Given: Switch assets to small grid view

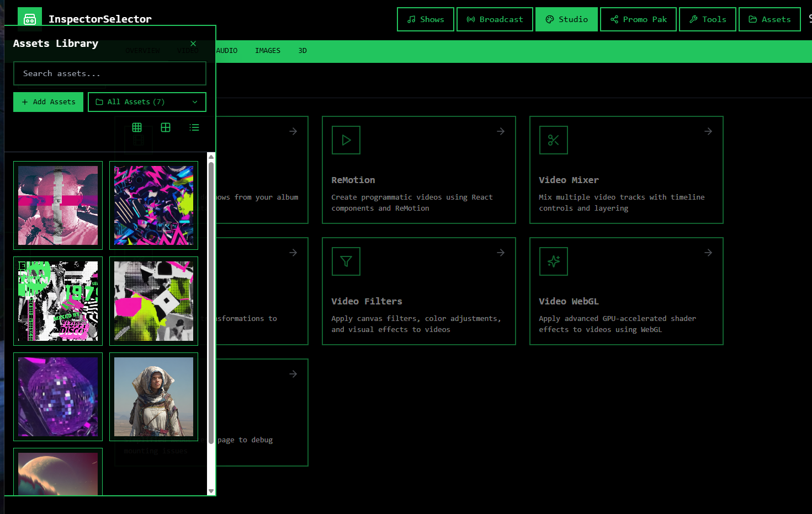Looking at the screenshot, I should (x=137, y=127).
